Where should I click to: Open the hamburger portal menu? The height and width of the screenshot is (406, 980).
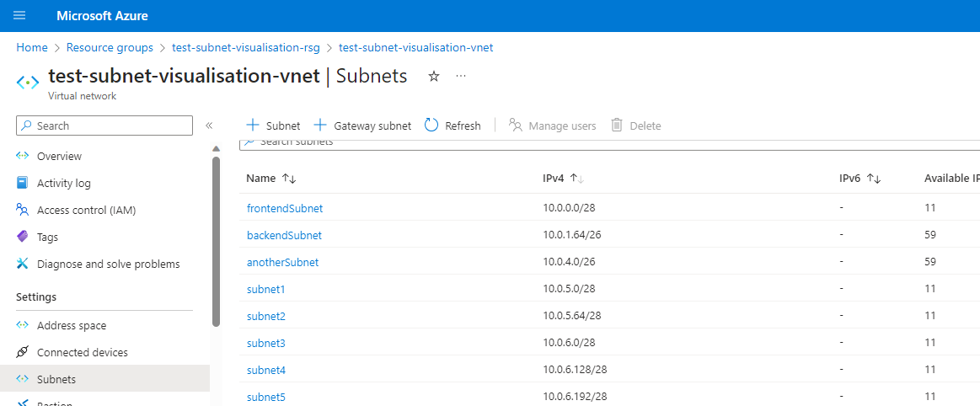(x=19, y=15)
